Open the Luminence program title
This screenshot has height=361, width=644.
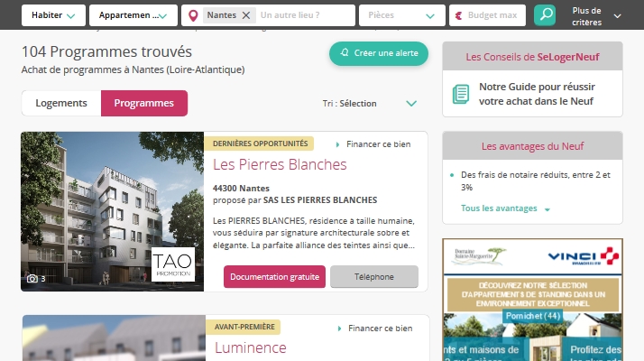click(x=251, y=347)
